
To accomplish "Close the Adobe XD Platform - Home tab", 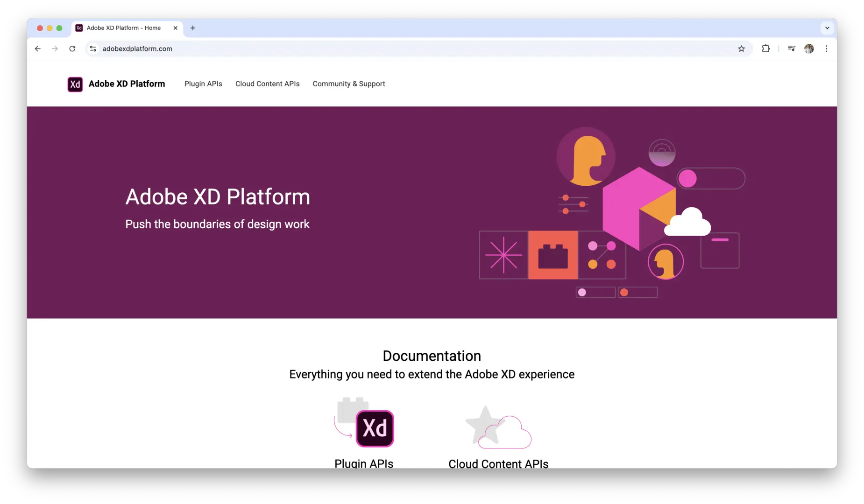I will tap(176, 28).
